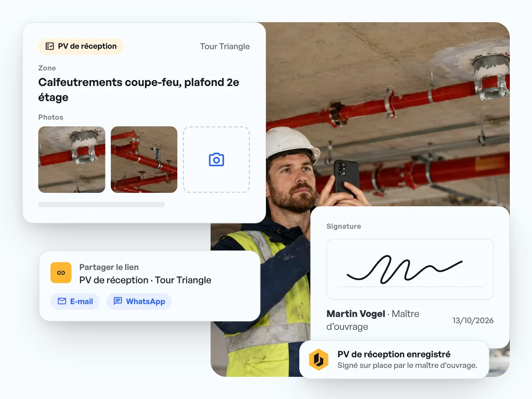This screenshot has height=399, width=532.
Task: Click the date 13/10/2026
Action: tap(473, 321)
